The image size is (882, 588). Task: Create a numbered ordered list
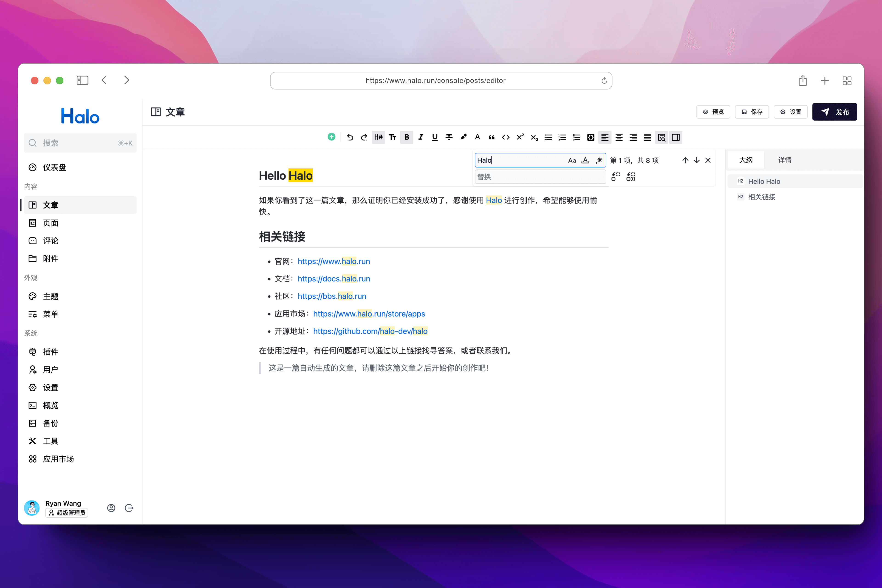pos(562,137)
